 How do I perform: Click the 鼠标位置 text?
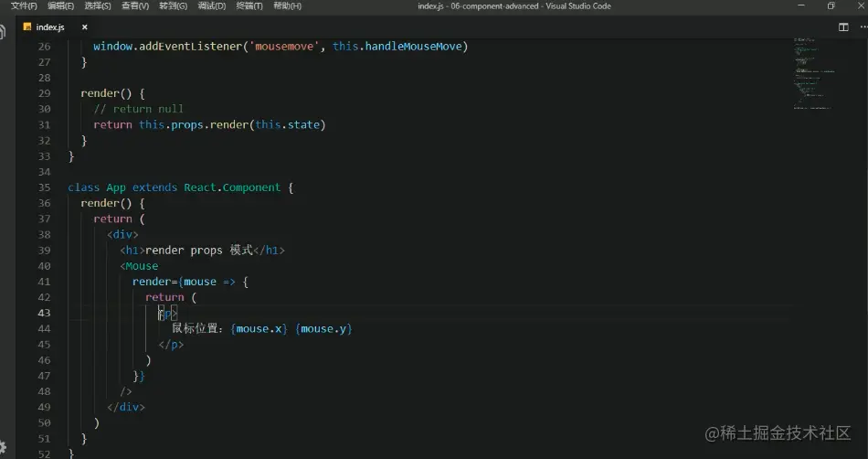pyautogui.click(x=196, y=329)
